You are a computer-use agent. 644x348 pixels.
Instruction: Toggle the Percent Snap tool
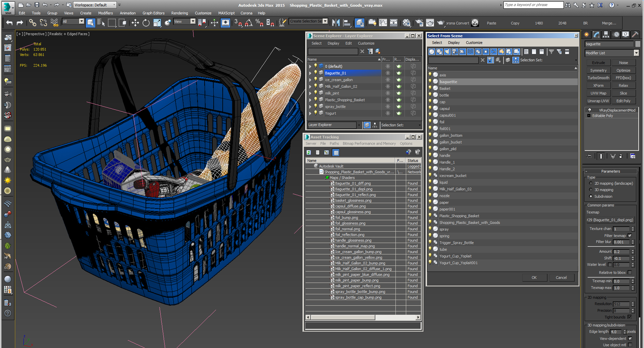pos(259,23)
